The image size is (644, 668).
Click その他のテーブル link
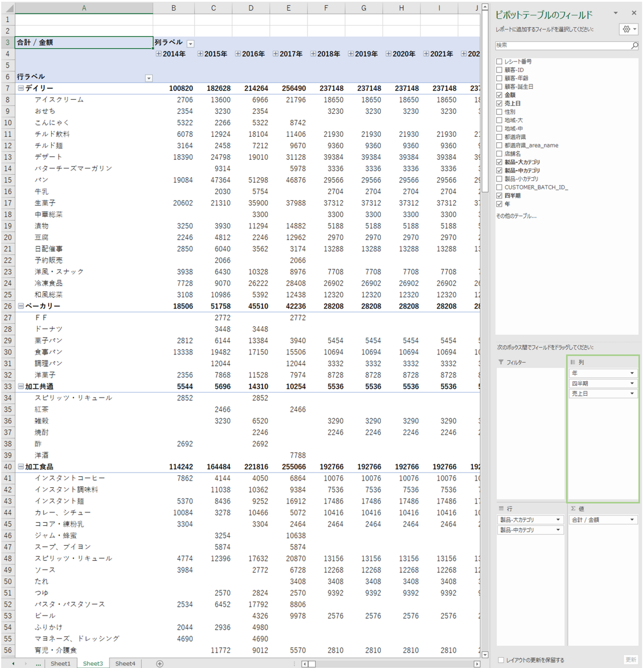(516, 216)
